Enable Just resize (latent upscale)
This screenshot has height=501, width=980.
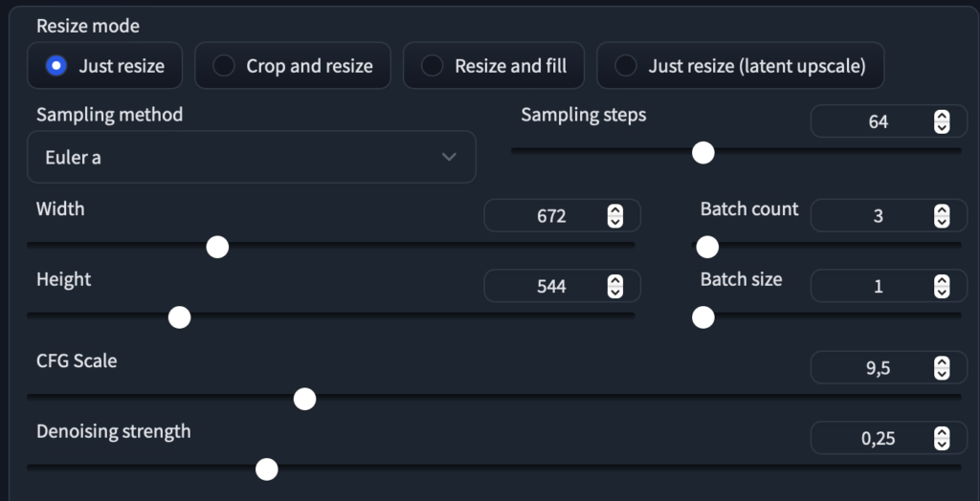[x=740, y=66]
